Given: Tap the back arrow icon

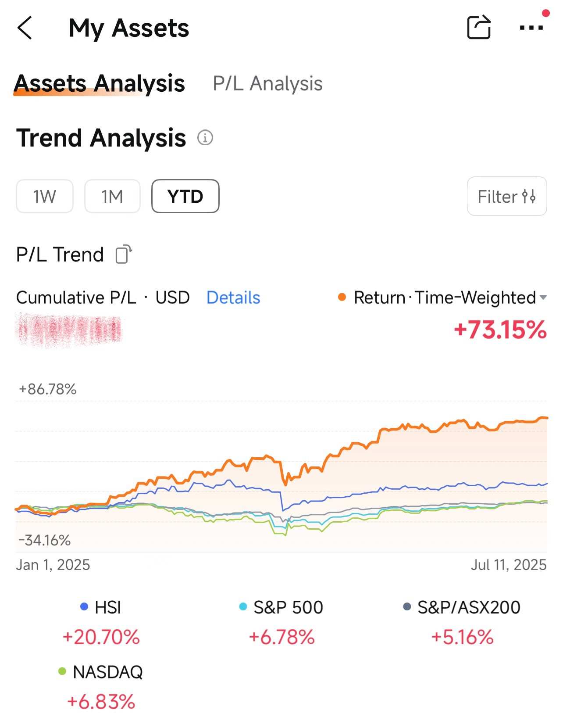Looking at the screenshot, I should click(x=25, y=28).
